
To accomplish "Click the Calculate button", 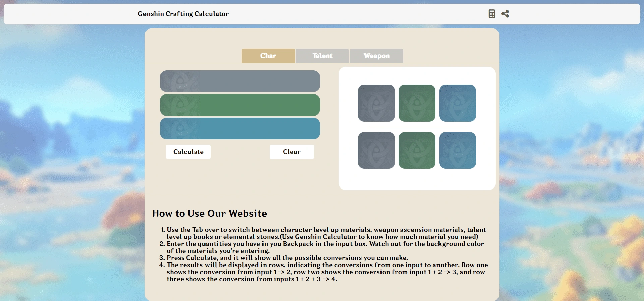I will pyautogui.click(x=188, y=152).
